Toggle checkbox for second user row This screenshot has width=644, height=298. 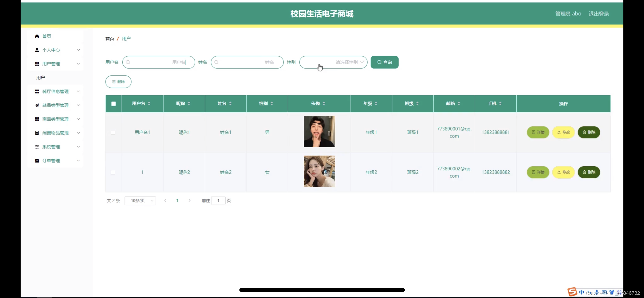[113, 172]
